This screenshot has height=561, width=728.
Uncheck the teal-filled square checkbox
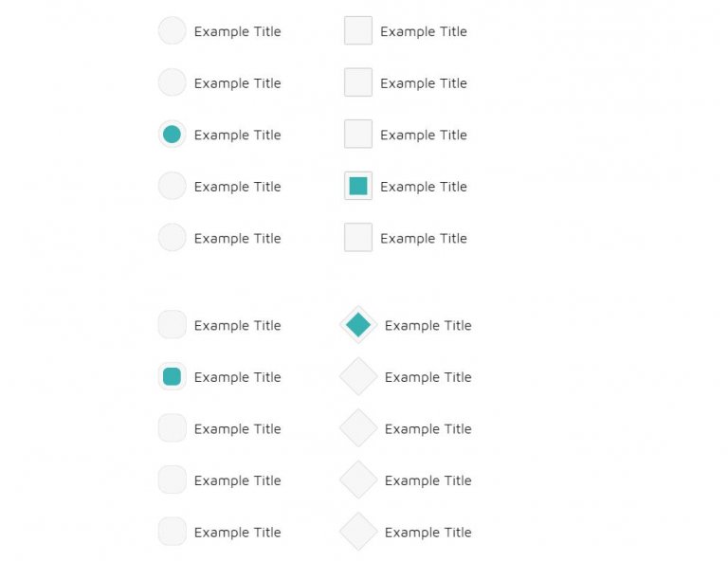pos(358,186)
